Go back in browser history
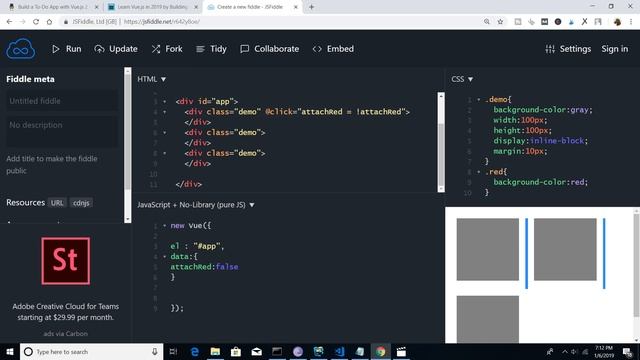Screen dimensions: 640x360 click(x=9, y=22)
